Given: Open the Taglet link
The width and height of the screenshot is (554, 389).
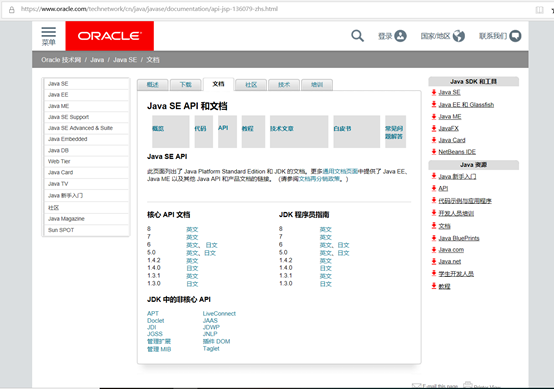Looking at the screenshot, I should 211,349.
